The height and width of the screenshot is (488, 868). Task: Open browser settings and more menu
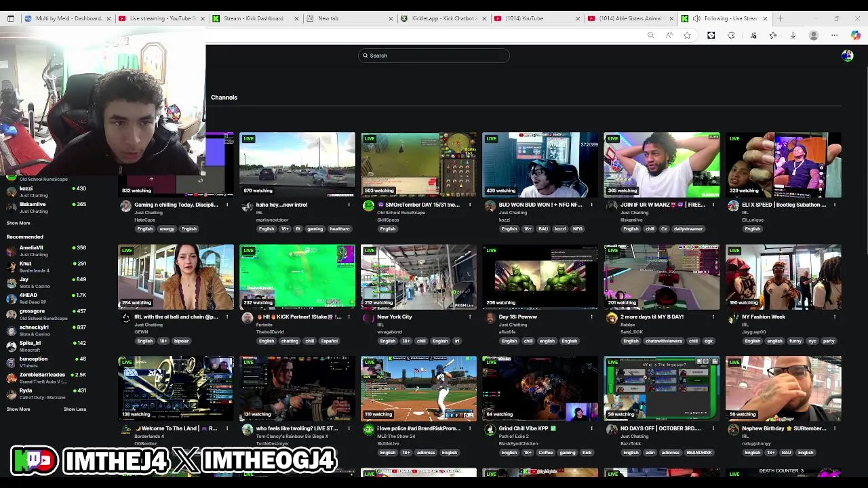[x=834, y=35]
